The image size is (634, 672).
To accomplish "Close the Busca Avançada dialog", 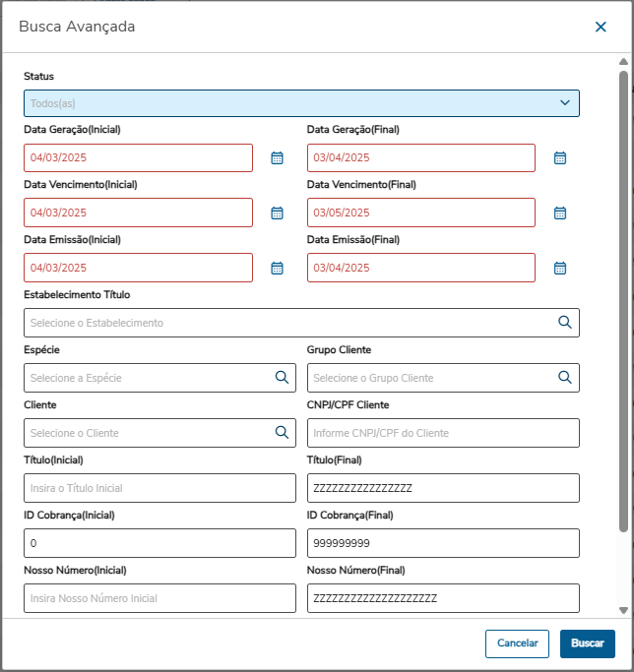I will coord(601,28).
